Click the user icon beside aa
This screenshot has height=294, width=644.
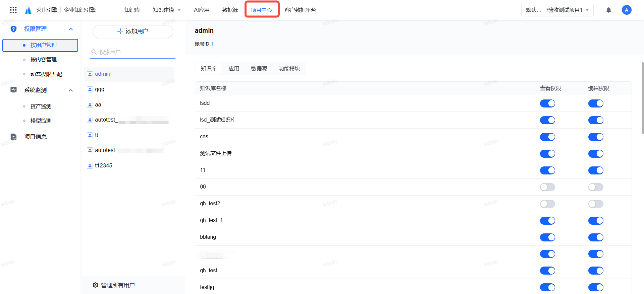[90, 105]
